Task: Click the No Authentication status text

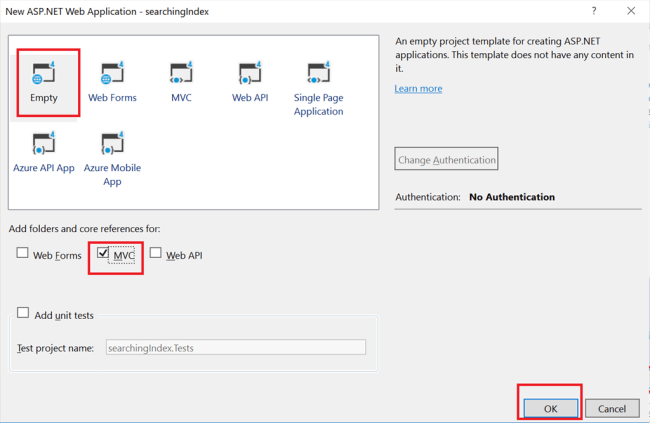Action: pos(512,197)
